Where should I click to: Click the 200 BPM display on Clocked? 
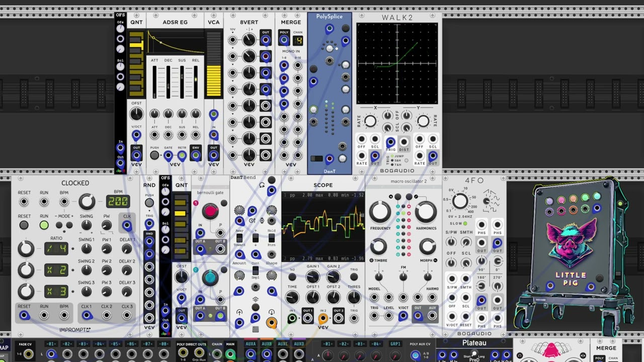pyautogui.click(x=118, y=202)
